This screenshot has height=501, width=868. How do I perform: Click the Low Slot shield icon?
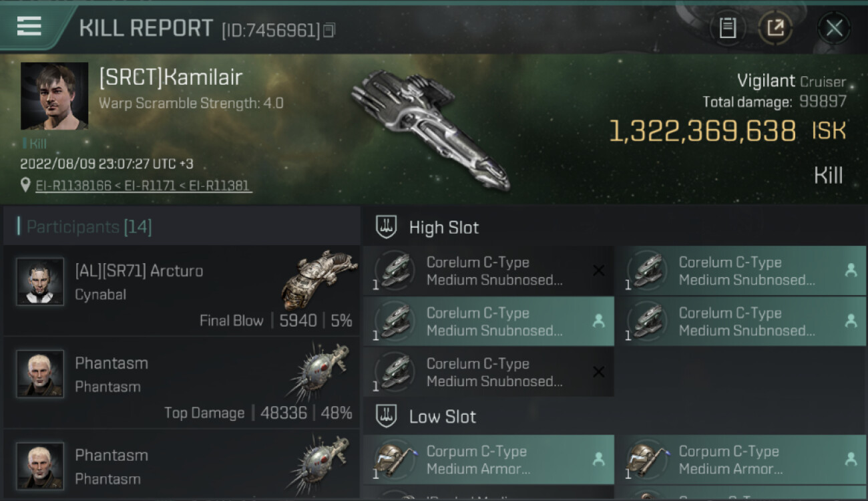click(x=386, y=417)
